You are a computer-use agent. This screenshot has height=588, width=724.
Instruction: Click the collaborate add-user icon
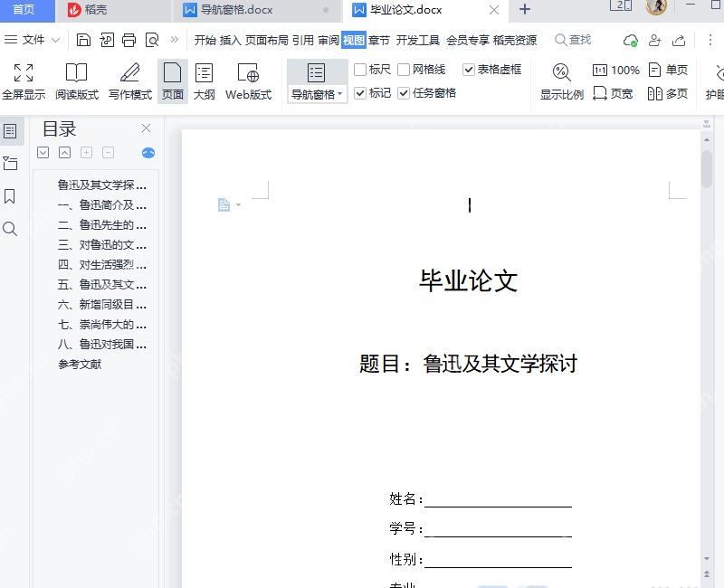click(654, 41)
